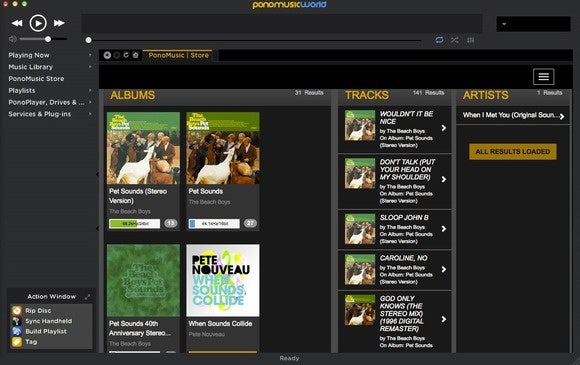
Task: Click the 27 track count badge
Action: [250, 223]
